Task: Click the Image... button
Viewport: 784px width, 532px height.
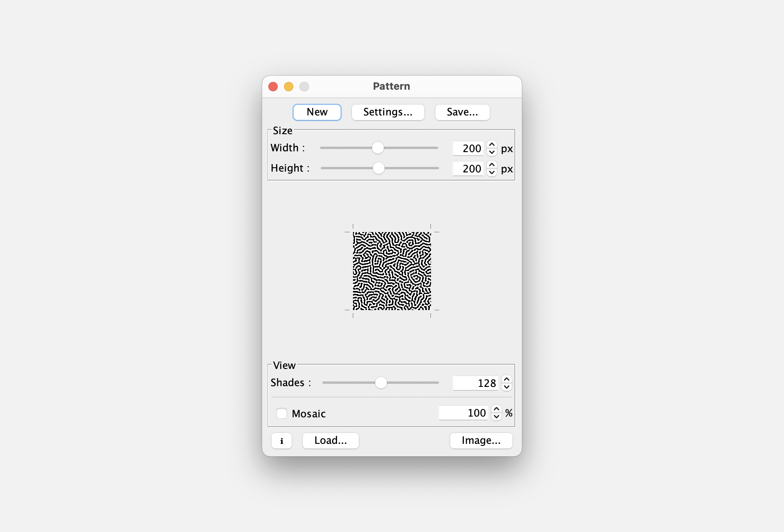Action: tap(481, 441)
